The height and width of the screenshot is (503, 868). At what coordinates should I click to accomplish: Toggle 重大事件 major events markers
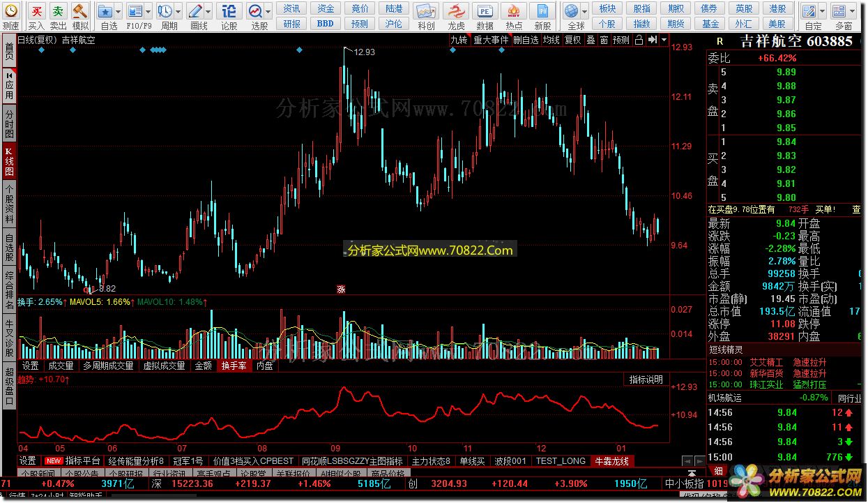[492, 40]
